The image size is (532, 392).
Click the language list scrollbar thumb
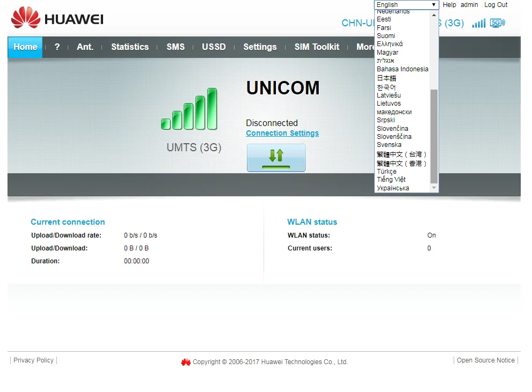click(x=434, y=136)
